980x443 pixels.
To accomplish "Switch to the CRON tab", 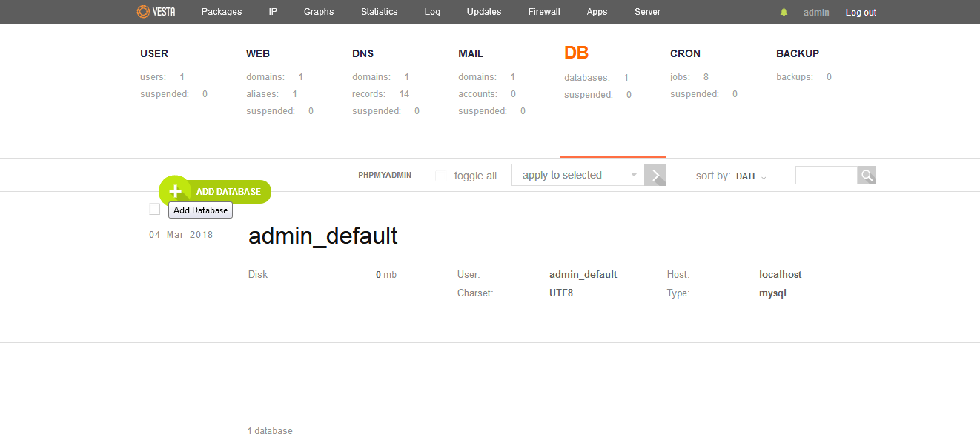I will (x=685, y=53).
